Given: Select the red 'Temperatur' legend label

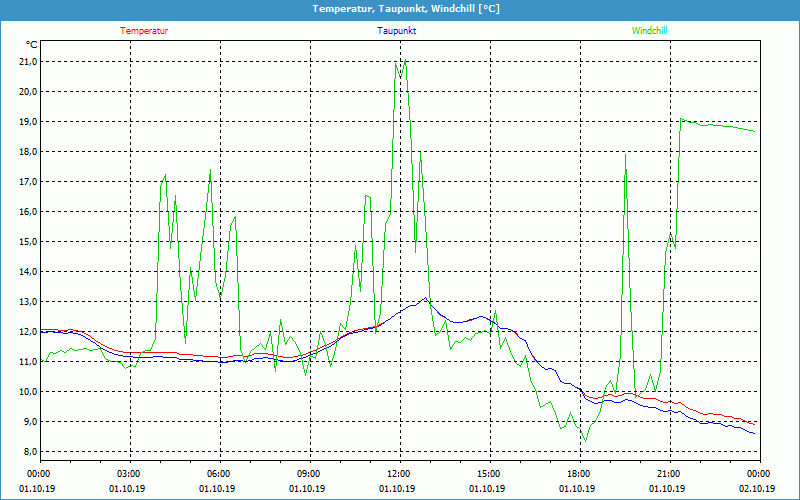Looking at the screenshot, I should (x=144, y=31).
